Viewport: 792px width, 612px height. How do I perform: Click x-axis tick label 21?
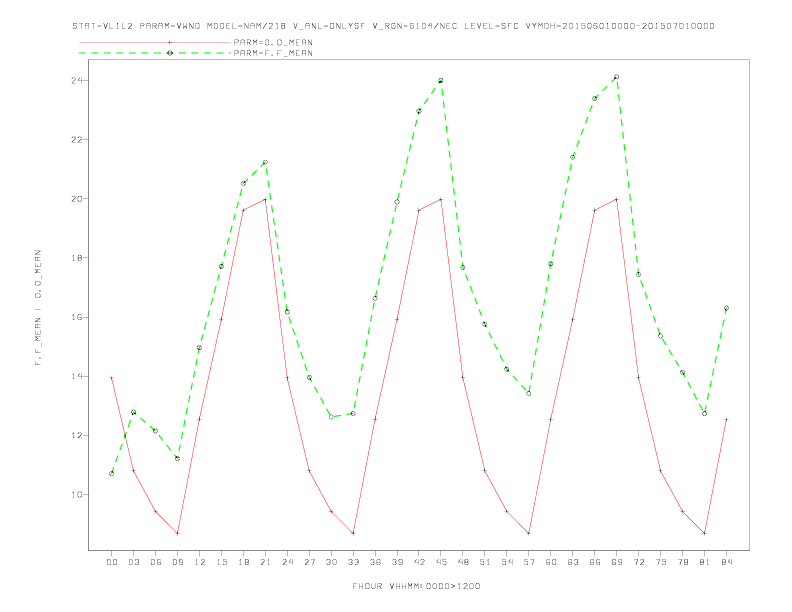[x=265, y=562]
